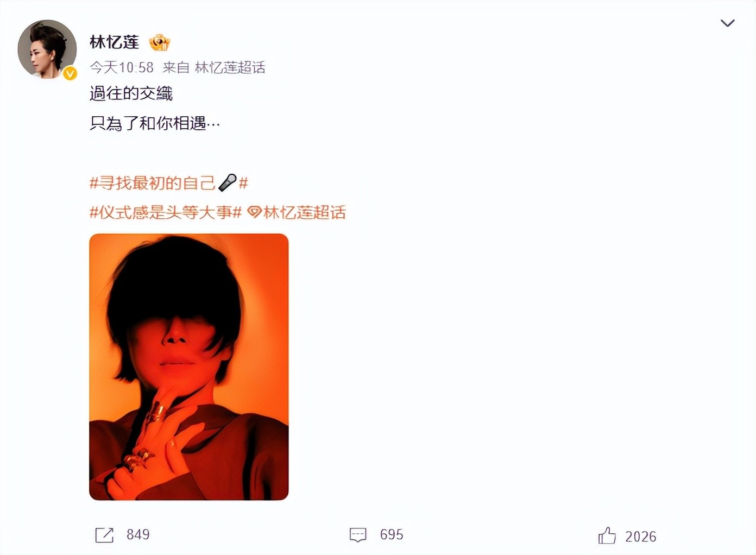Click the like count 2026

pos(641,537)
